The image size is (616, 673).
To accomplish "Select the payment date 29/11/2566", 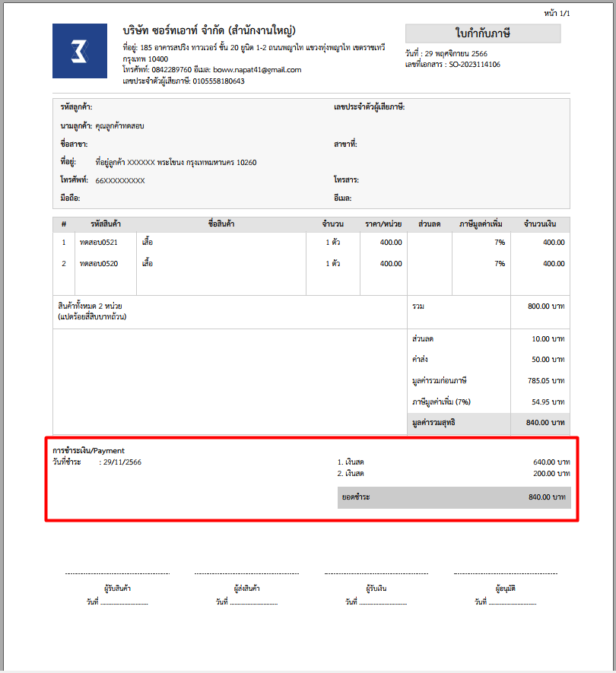I will 122,462.
